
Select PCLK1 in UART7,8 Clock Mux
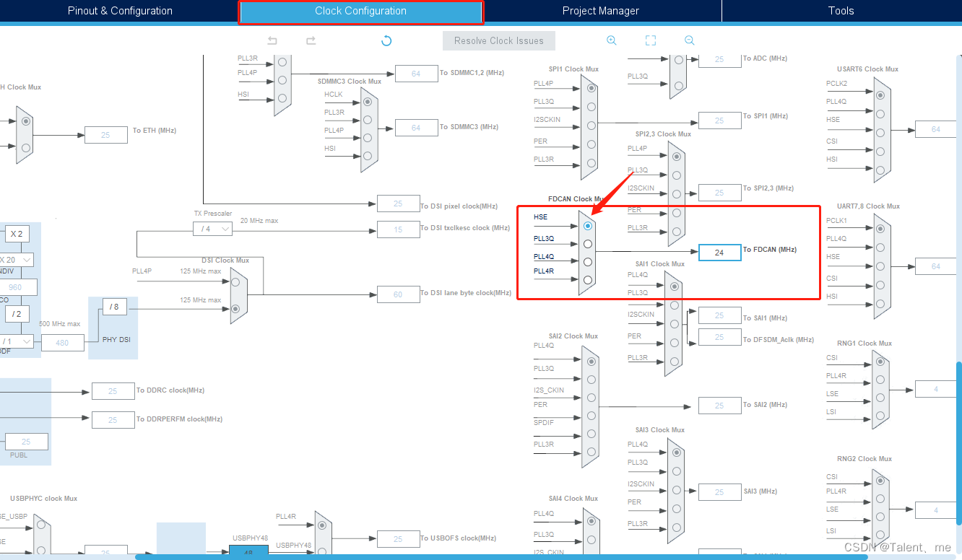(880, 229)
